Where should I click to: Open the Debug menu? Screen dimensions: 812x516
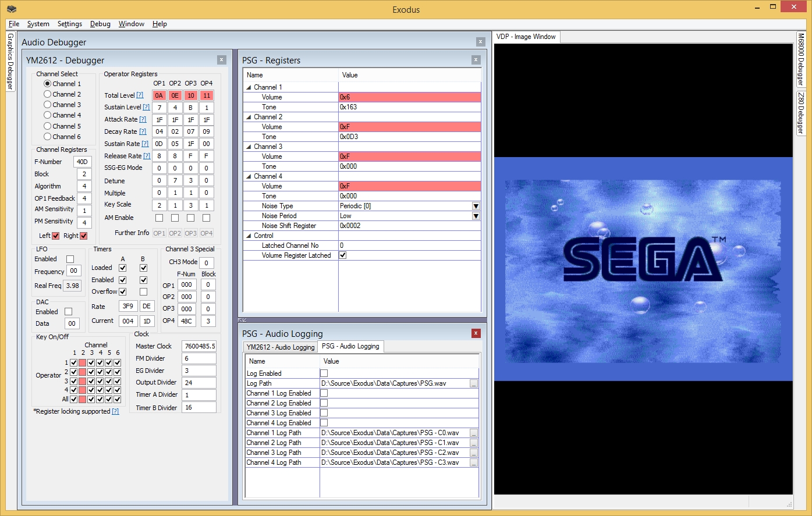click(100, 24)
